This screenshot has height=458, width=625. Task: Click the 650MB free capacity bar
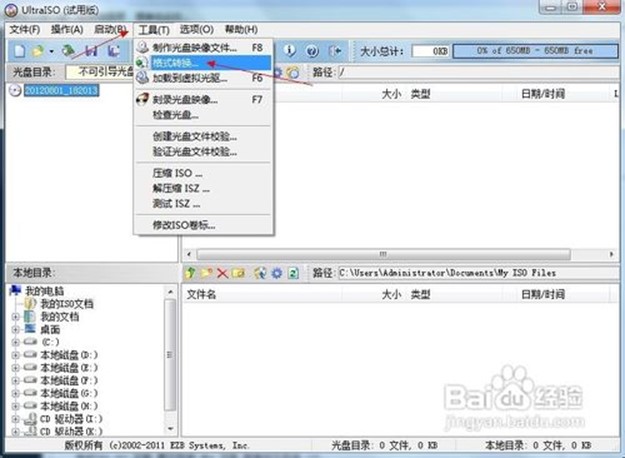click(x=535, y=50)
